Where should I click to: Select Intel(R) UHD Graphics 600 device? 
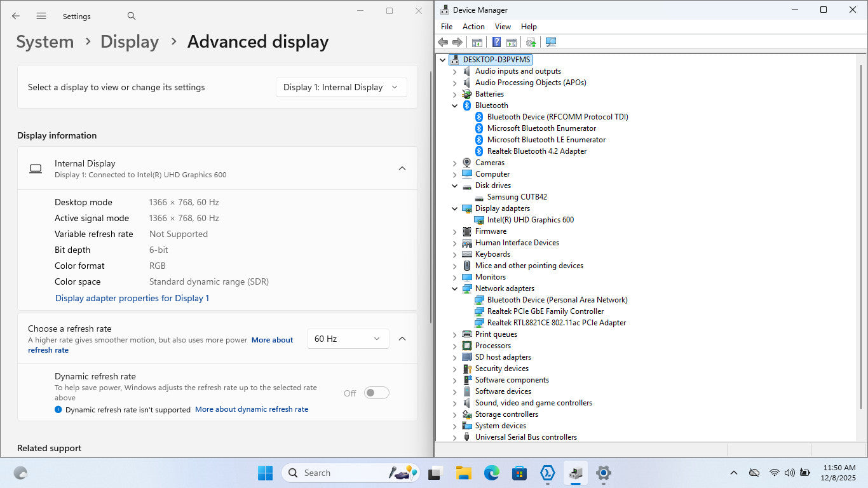[530, 220]
